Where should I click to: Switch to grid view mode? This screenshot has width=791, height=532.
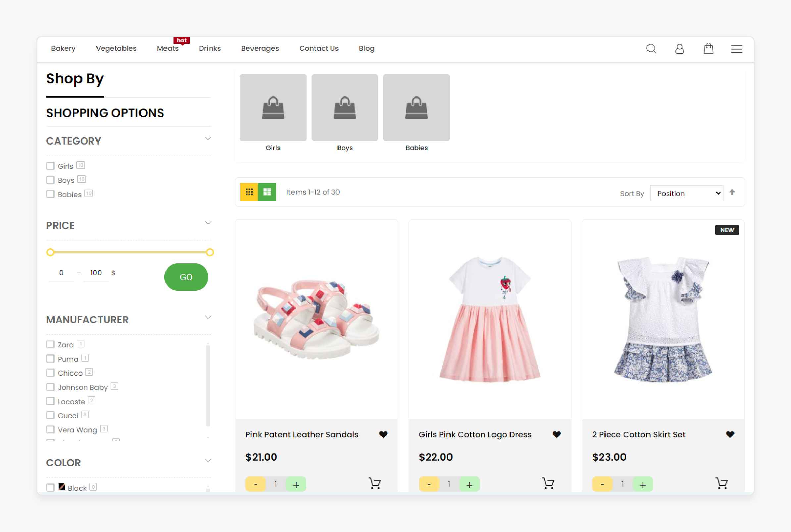249,192
